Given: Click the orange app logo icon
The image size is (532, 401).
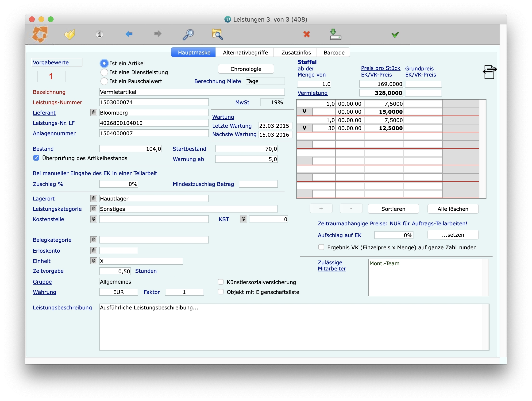Looking at the screenshot, I should (x=40, y=35).
